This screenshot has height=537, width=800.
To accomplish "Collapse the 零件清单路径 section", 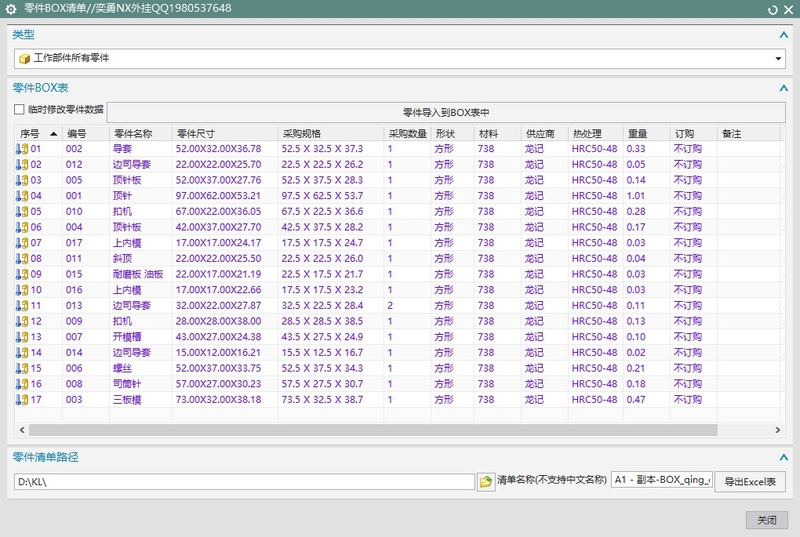I will [784, 457].
